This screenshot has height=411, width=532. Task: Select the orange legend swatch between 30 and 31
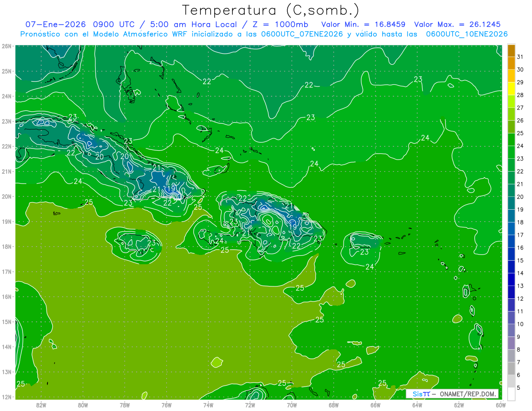511,63
